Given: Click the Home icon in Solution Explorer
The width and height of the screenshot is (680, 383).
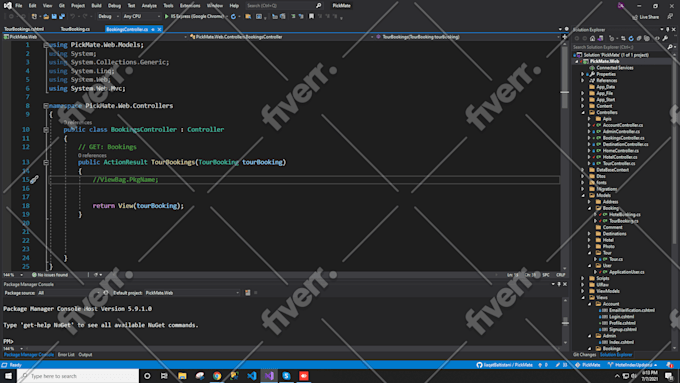Looking at the screenshot, I should coord(592,39).
